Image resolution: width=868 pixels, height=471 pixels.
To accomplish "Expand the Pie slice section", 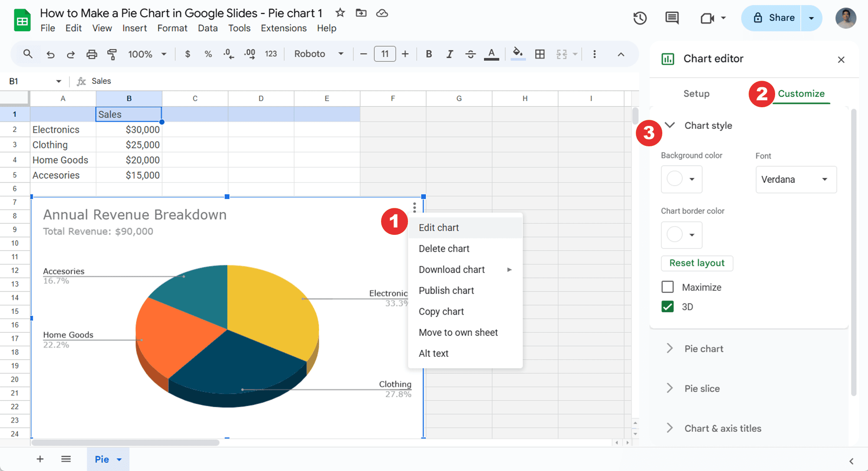I will tap(702, 389).
